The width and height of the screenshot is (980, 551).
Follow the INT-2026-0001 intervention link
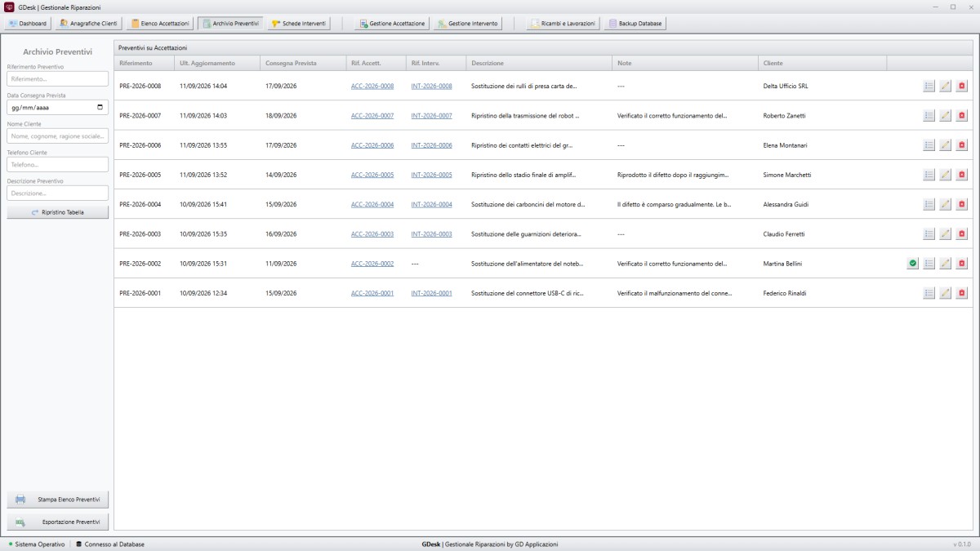431,293
